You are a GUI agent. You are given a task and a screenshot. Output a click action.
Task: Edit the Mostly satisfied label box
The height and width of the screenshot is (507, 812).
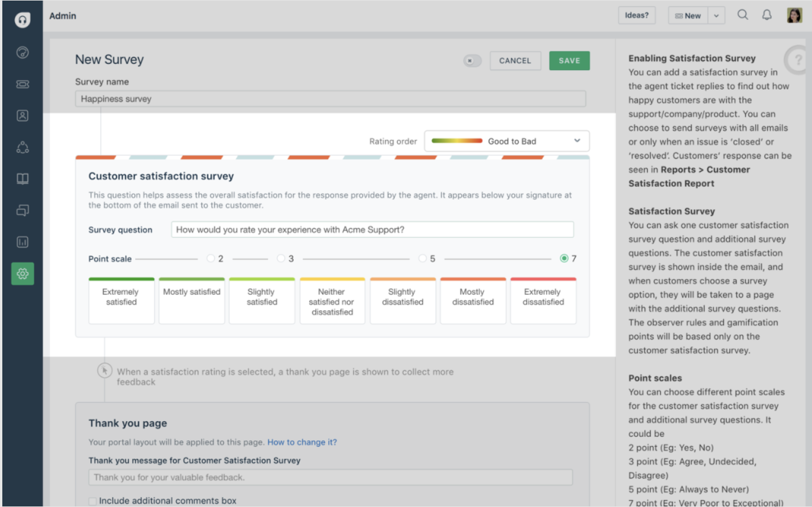192,300
